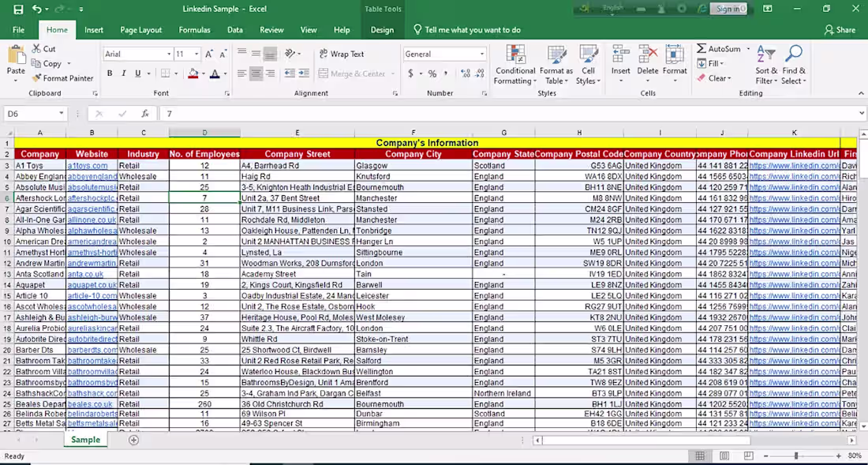The image size is (868, 465).
Task: Decrease font size with smaller A
Action: (x=223, y=54)
